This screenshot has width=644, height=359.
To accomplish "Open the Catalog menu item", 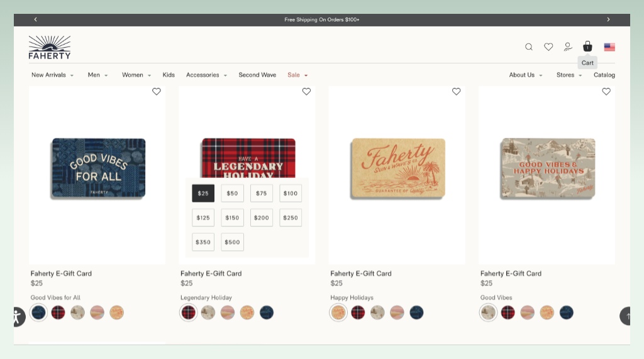I will pos(604,75).
